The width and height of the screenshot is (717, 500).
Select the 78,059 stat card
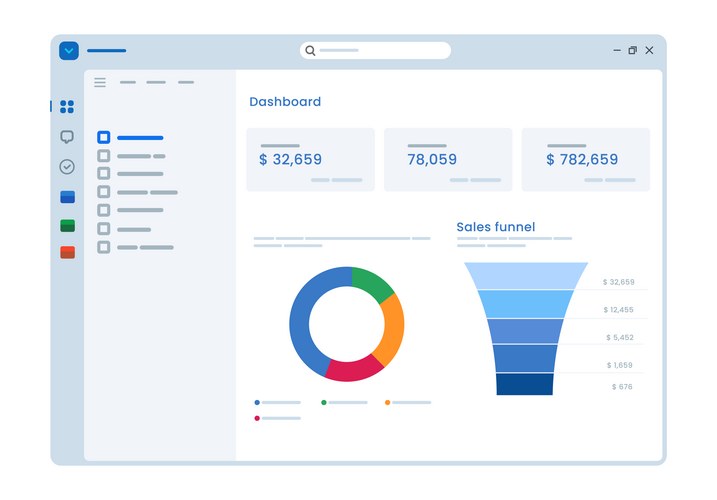[447, 159]
